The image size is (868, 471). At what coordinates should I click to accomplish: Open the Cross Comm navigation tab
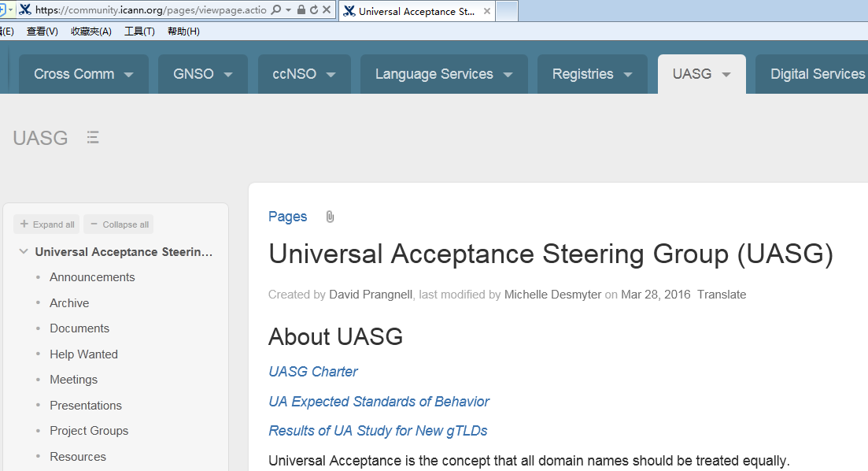click(83, 74)
